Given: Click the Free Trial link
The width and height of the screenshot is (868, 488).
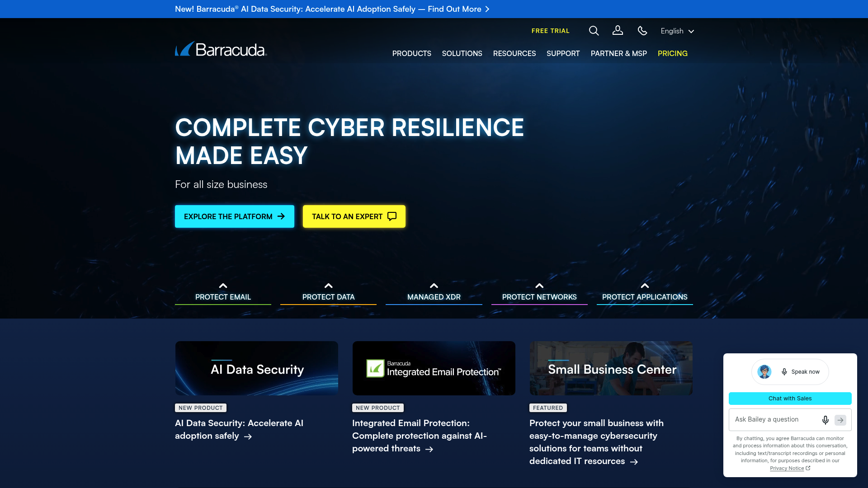Looking at the screenshot, I should [550, 31].
